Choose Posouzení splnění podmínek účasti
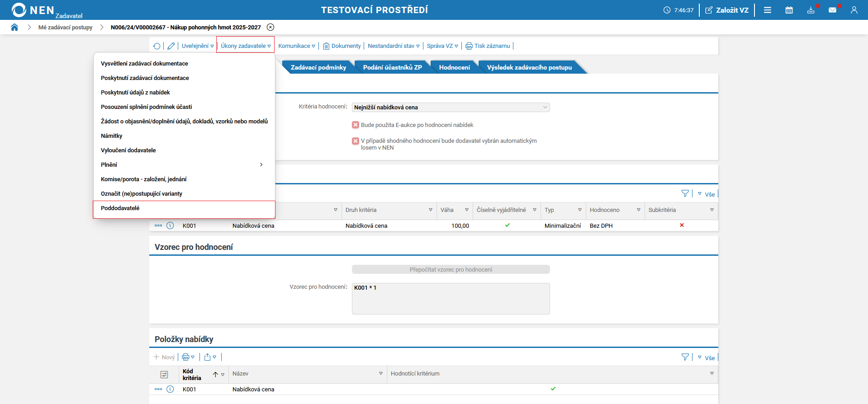This screenshot has width=868, height=404. click(x=184, y=107)
